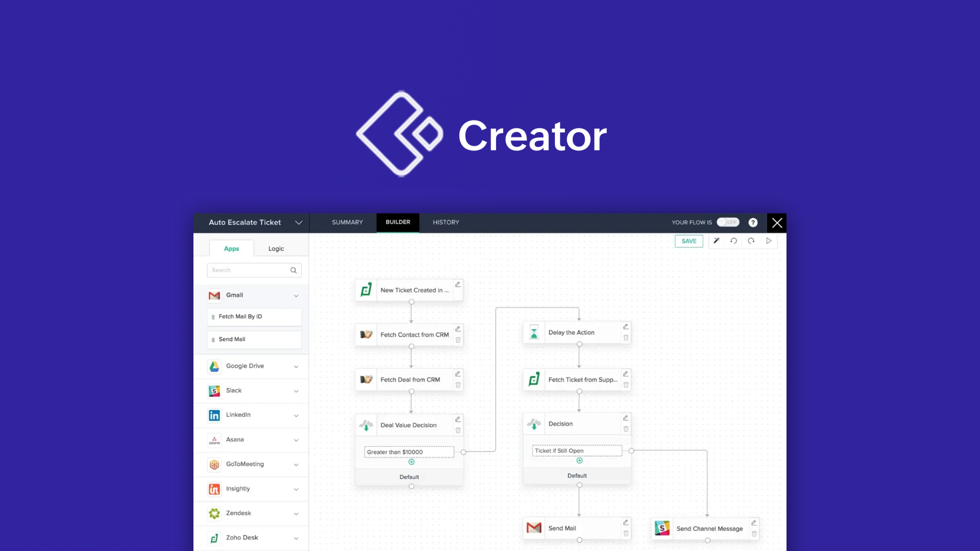Switch to the SUMMARY tab
Viewport: 980px width, 551px height.
point(347,222)
